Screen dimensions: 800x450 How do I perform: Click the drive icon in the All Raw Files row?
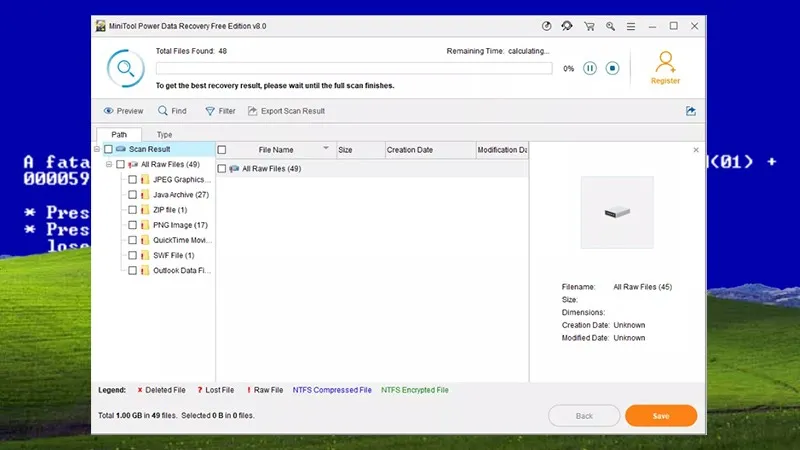tap(234, 168)
